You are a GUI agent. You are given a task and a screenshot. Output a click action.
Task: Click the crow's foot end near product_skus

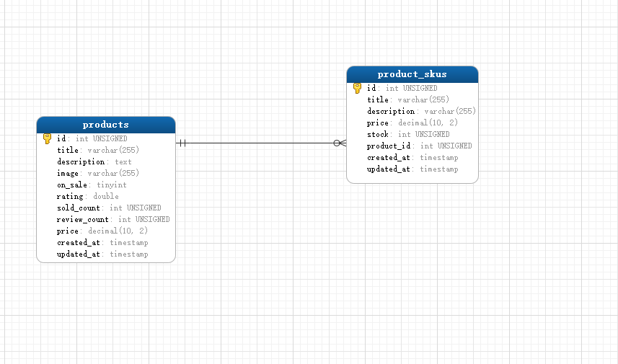(340, 143)
